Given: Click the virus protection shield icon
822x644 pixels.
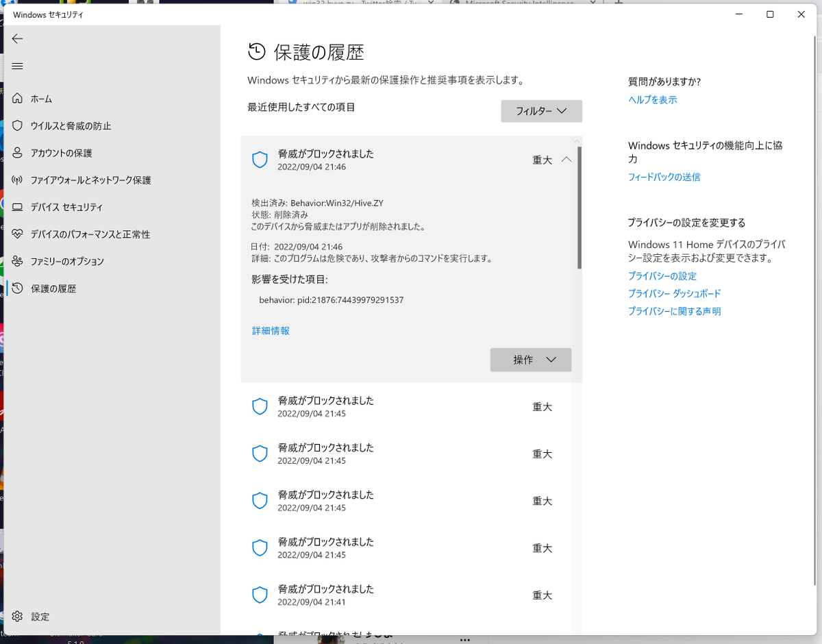Looking at the screenshot, I should (x=18, y=126).
